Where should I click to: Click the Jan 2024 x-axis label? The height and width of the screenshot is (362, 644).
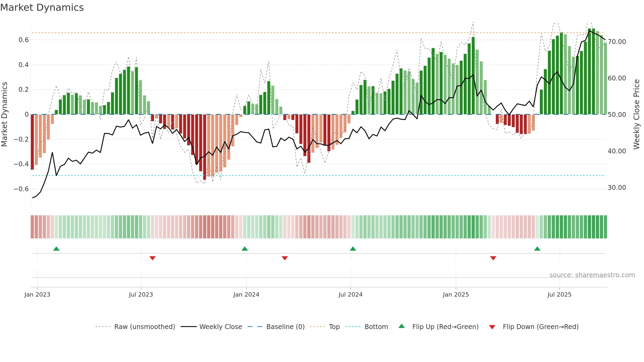click(x=246, y=295)
